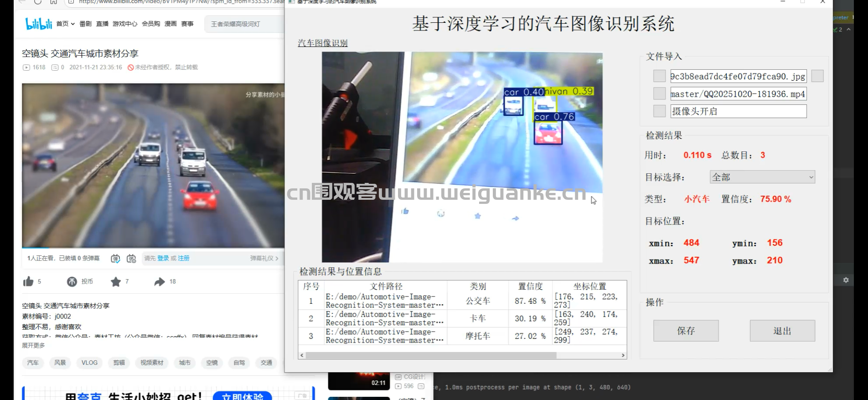Screen dimensions: 868x400
Task: Open the 目标选择 dropdown showing 全部
Action: pos(762,177)
